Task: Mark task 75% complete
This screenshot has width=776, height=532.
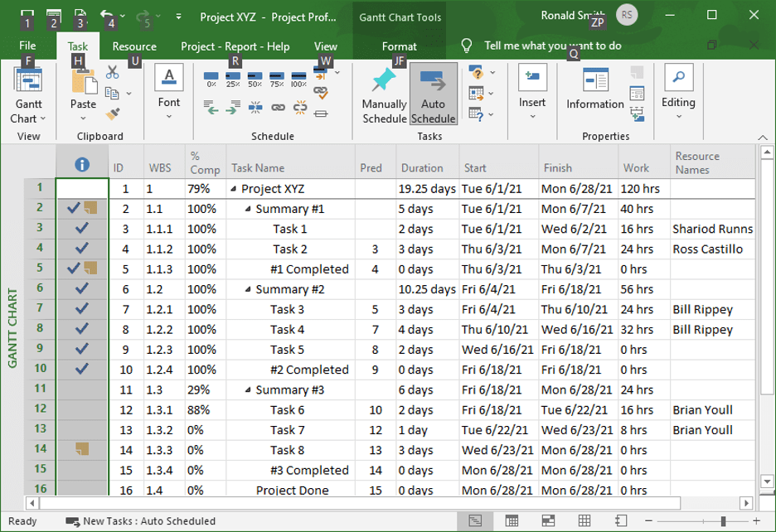Action: pos(277,80)
